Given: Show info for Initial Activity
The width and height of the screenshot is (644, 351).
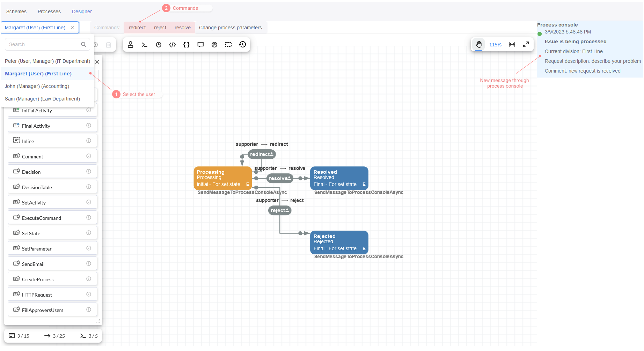Looking at the screenshot, I should click(89, 110).
